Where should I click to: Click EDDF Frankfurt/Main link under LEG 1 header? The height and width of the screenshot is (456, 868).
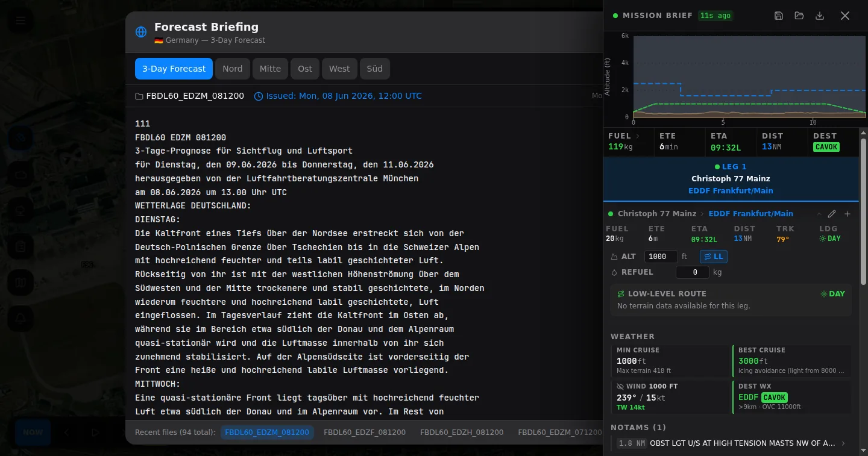[731, 191]
